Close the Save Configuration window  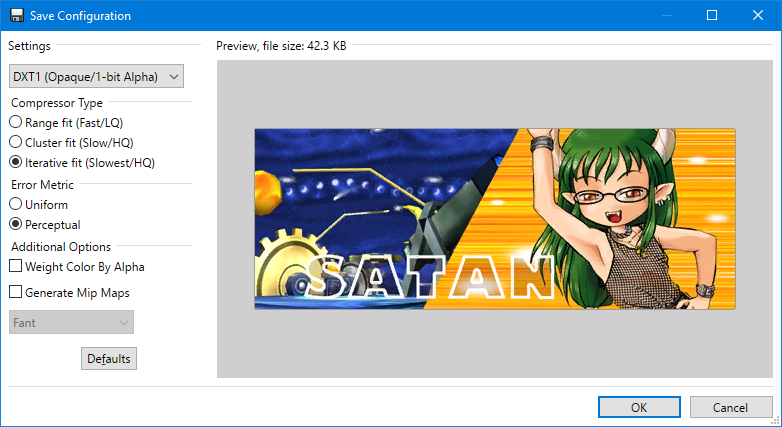tap(758, 15)
